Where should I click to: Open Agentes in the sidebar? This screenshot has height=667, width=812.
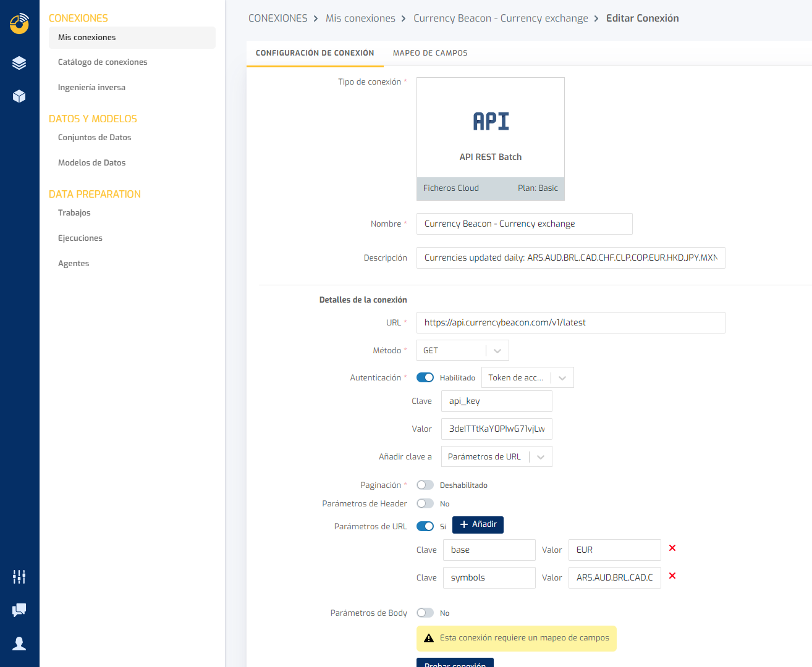click(74, 263)
